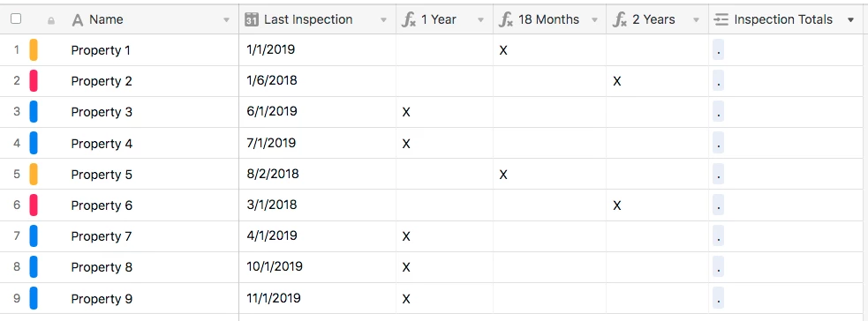Click the formula icon next to 1 Year
This screenshot has width=868, height=321.
409,20
